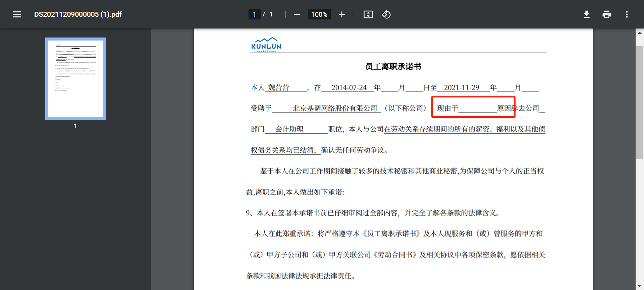644x290 pixels.
Task: Zoom in with the plus icon
Action: pos(341,14)
